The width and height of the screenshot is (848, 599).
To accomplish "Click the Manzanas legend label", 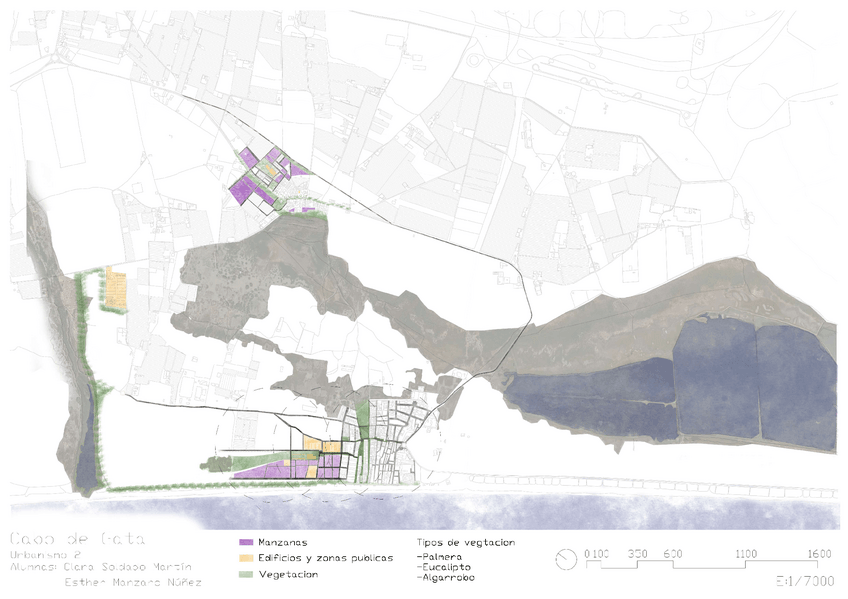I will click(283, 542).
